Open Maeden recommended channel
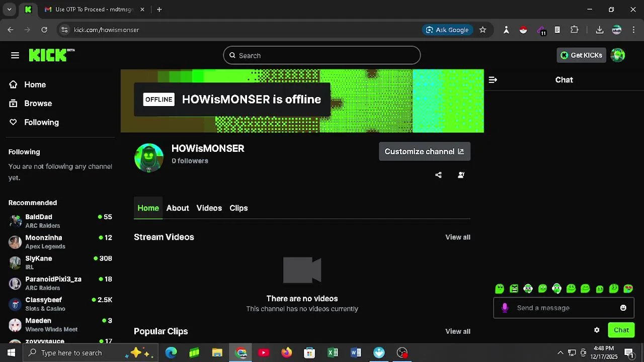 coord(60,325)
